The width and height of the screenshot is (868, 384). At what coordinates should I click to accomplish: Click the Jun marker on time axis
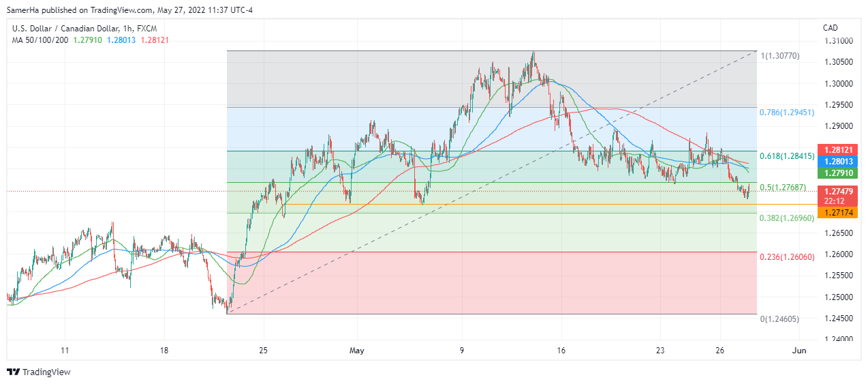tap(800, 351)
